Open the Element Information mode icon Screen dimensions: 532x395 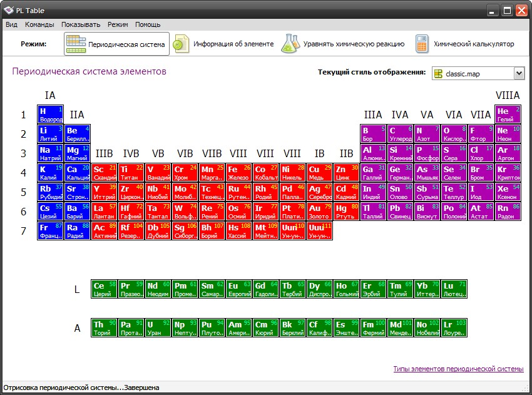(182, 44)
